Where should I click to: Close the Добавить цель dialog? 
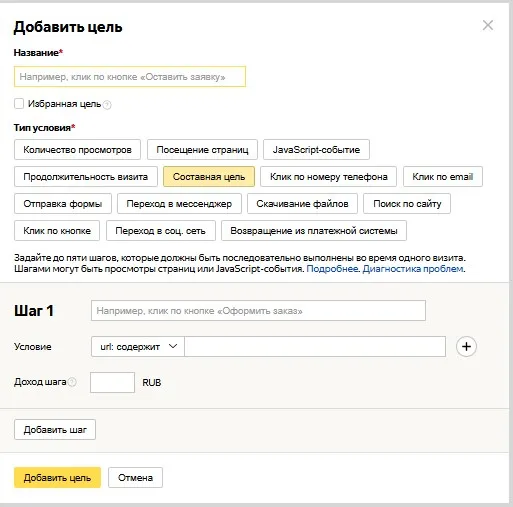488,25
